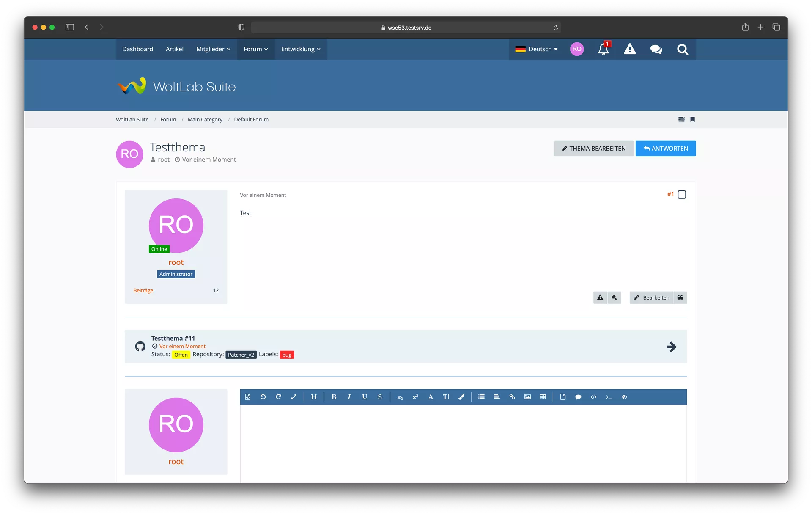Go to the Dashboard menu item
812x515 pixels.
137,49
